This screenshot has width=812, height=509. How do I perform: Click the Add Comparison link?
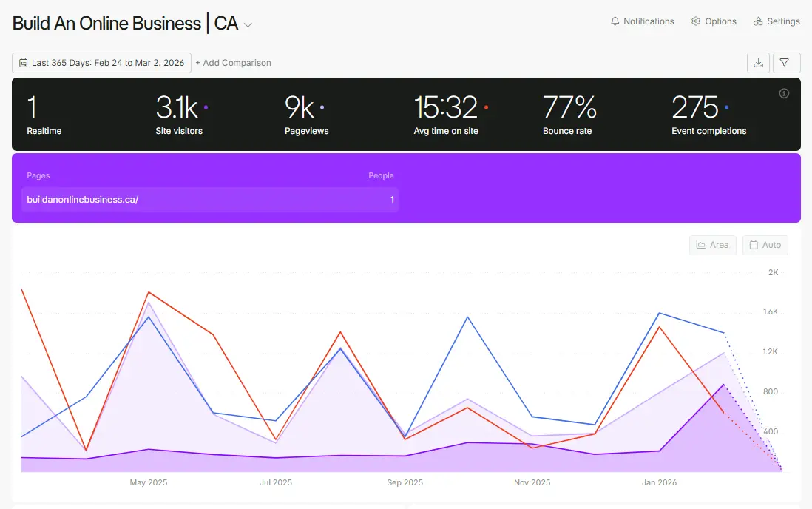click(234, 63)
